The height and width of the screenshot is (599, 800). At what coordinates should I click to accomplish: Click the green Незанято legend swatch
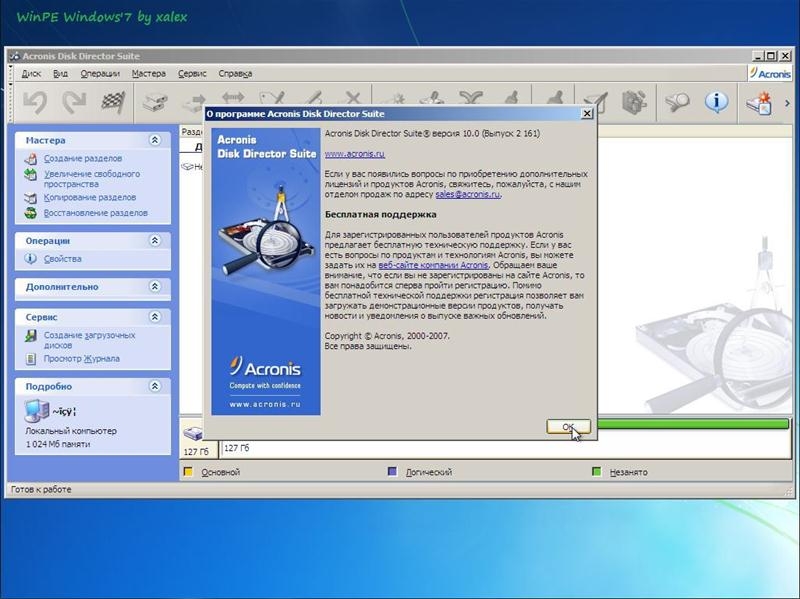coord(596,472)
